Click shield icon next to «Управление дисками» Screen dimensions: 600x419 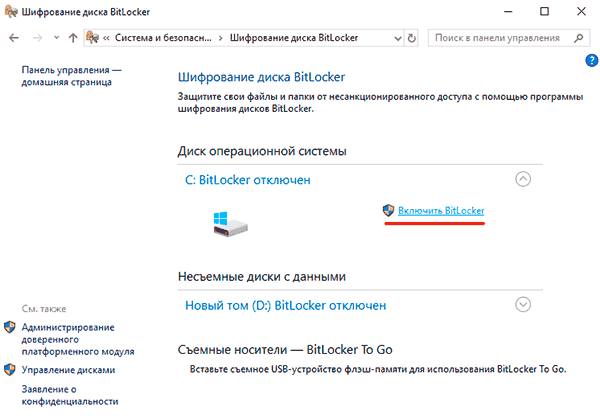click(10, 370)
